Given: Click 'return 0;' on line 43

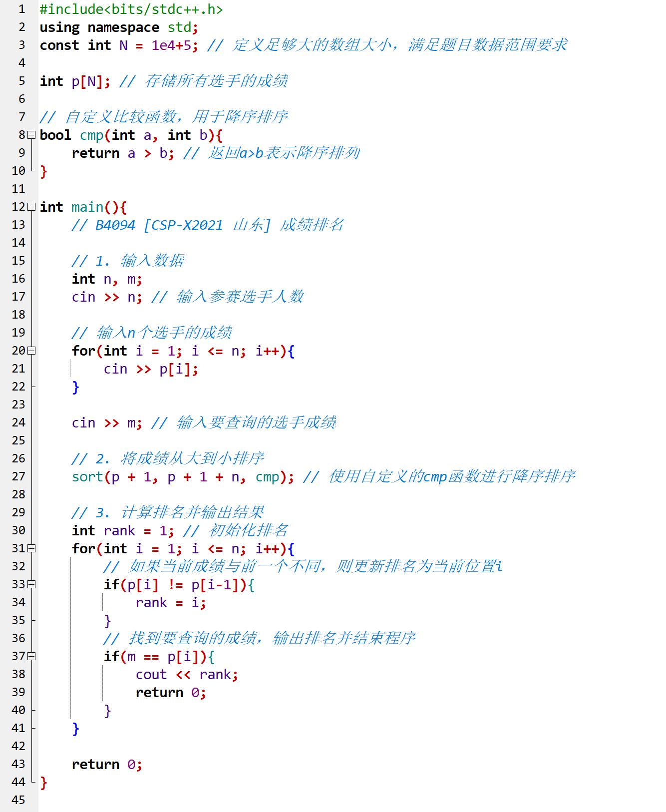Looking at the screenshot, I should pos(107,765).
